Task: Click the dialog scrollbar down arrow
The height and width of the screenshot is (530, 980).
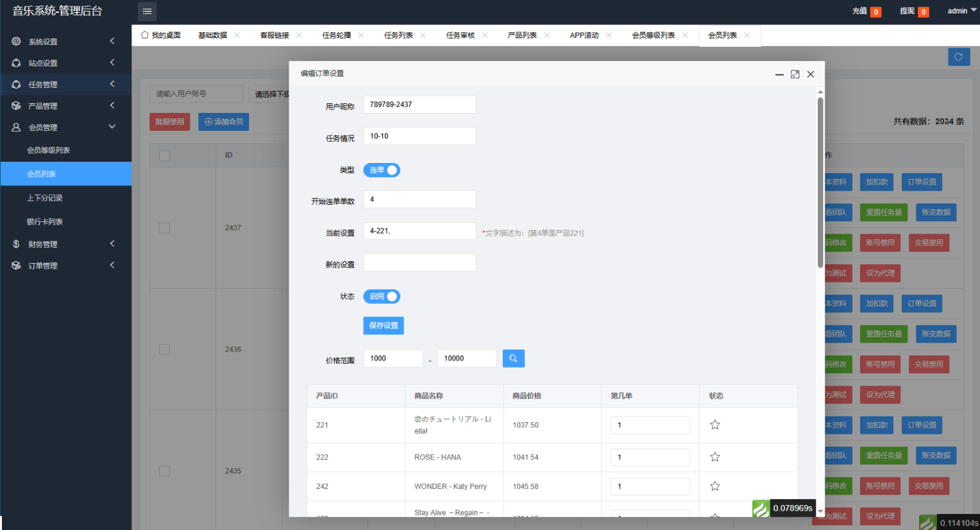Action: 820,512
